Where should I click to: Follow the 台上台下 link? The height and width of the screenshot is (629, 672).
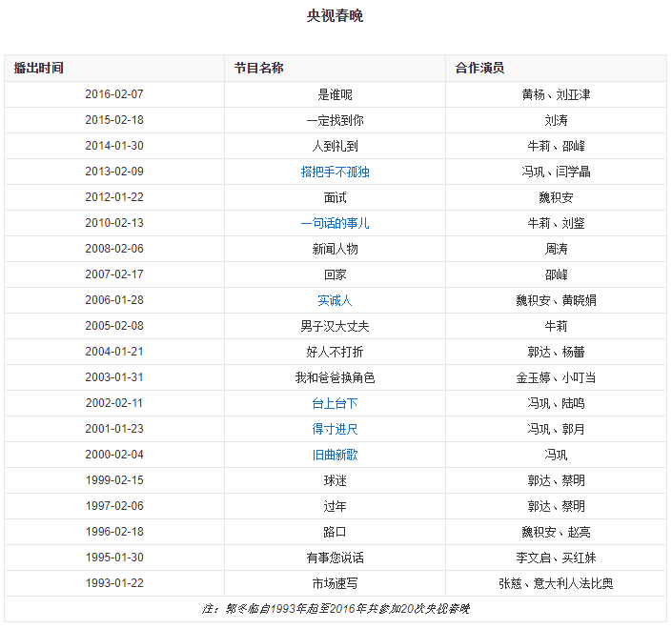(x=335, y=403)
